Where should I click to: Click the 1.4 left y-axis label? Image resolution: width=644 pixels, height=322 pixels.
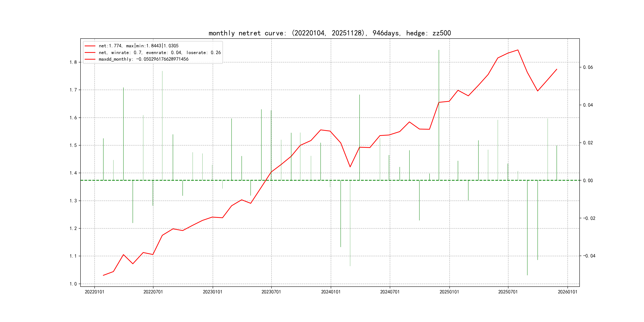(73, 173)
